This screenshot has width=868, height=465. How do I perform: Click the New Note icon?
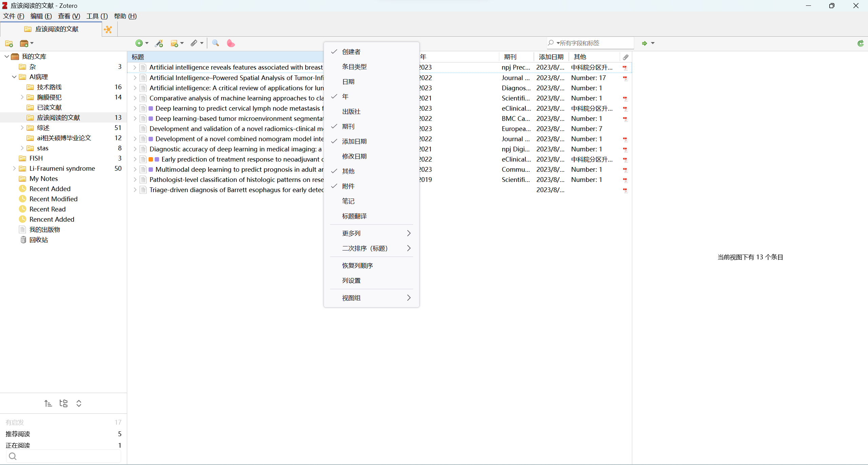tap(175, 43)
